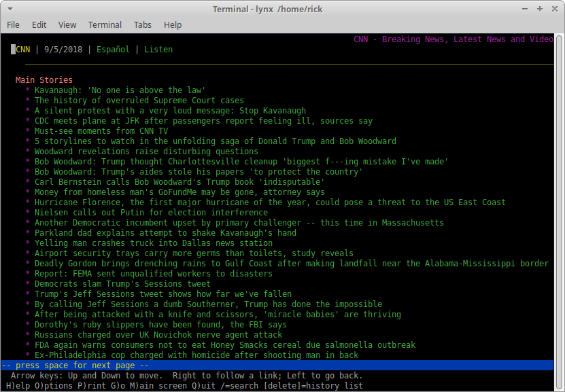
Task: Follow the CNN link at top
Action: pos(22,50)
